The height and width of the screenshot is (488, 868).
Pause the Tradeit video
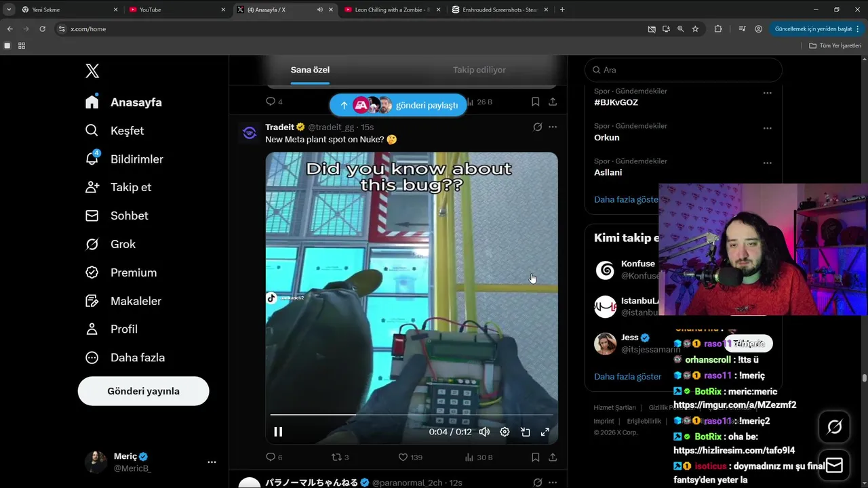click(x=278, y=432)
